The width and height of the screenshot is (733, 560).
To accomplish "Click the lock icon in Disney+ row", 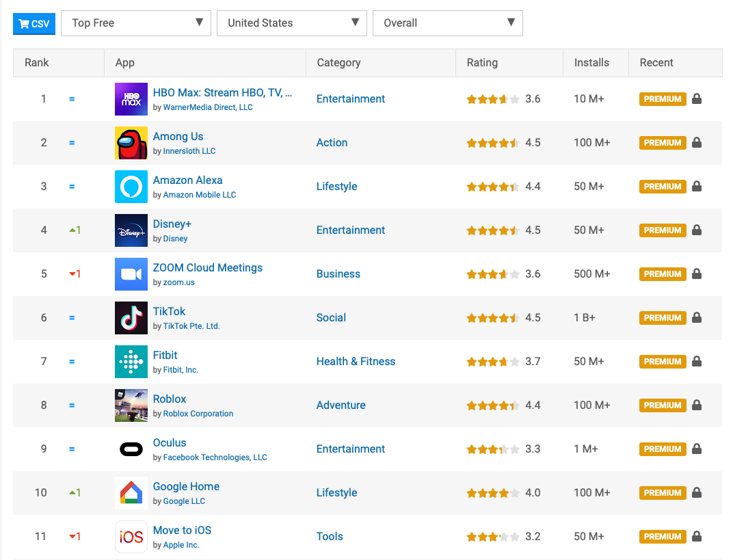I will click(697, 230).
